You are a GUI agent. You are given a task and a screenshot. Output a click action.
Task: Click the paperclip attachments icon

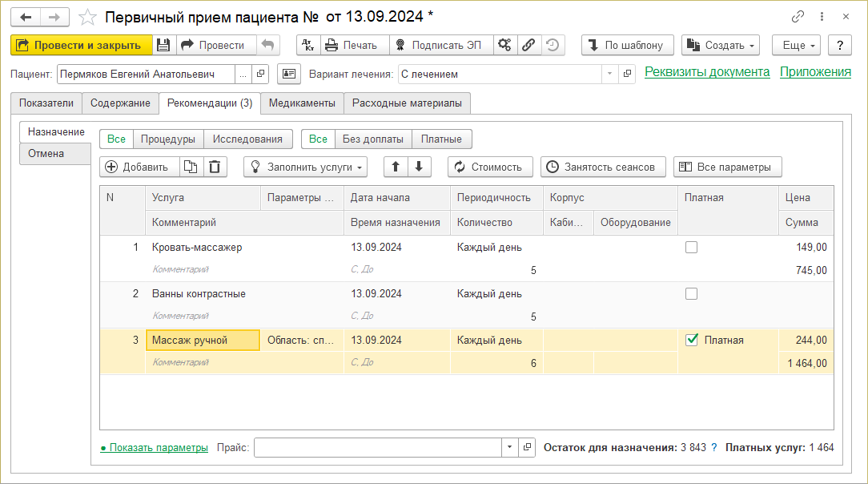click(x=528, y=45)
